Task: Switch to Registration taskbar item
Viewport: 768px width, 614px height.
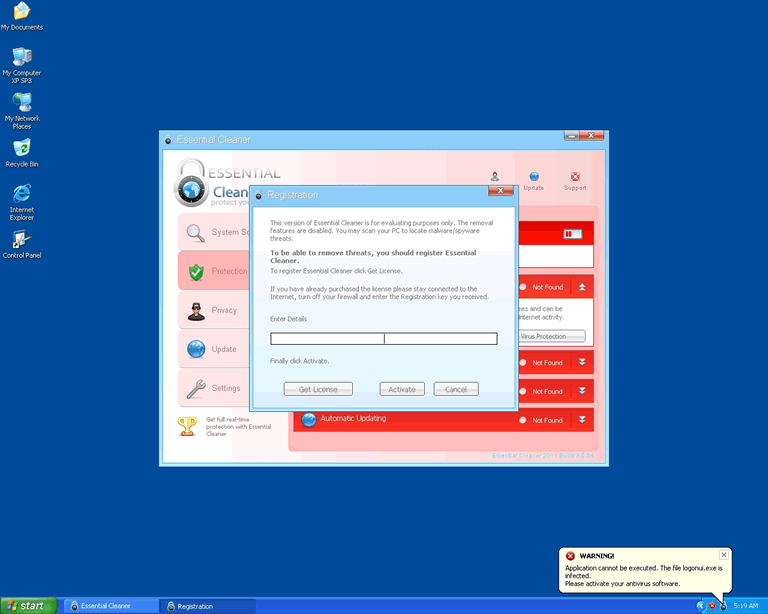Action: pyautogui.click(x=206, y=606)
